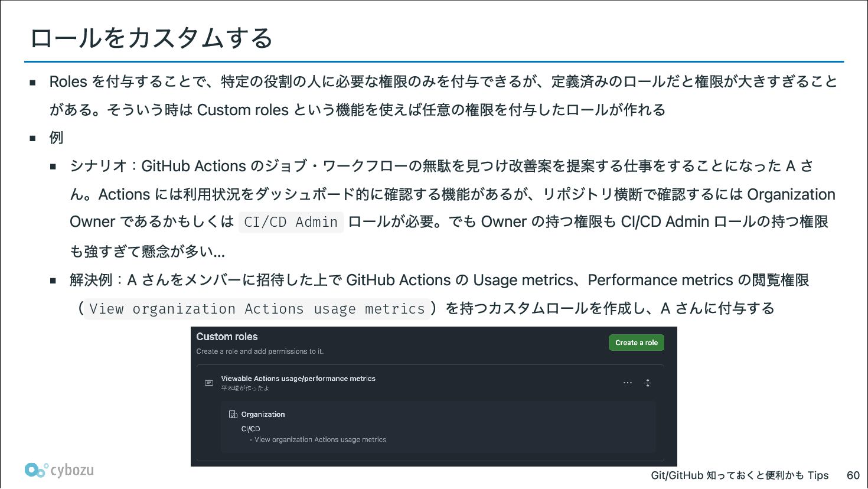868x489 pixels.
Task: Click the cybozu wordmark text
Action: coord(72,470)
